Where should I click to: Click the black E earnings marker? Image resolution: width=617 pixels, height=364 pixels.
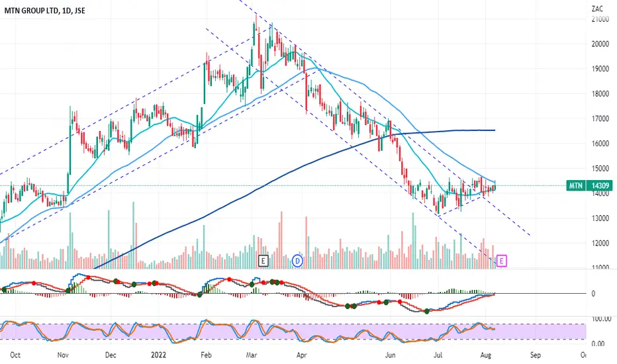click(263, 261)
